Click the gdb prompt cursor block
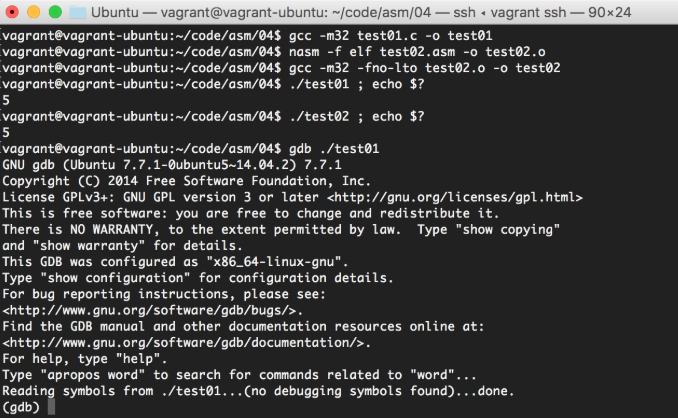This screenshot has height=418, width=678. click(x=51, y=407)
